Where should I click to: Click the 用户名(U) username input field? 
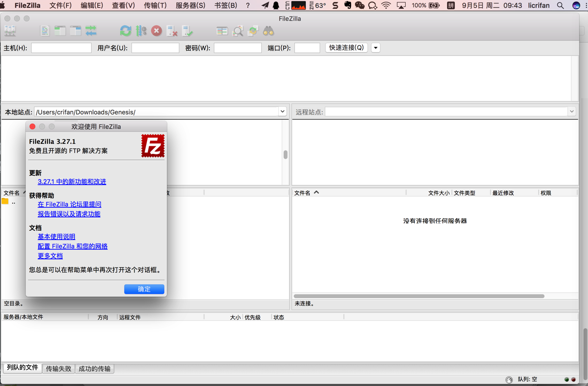(x=155, y=48)
